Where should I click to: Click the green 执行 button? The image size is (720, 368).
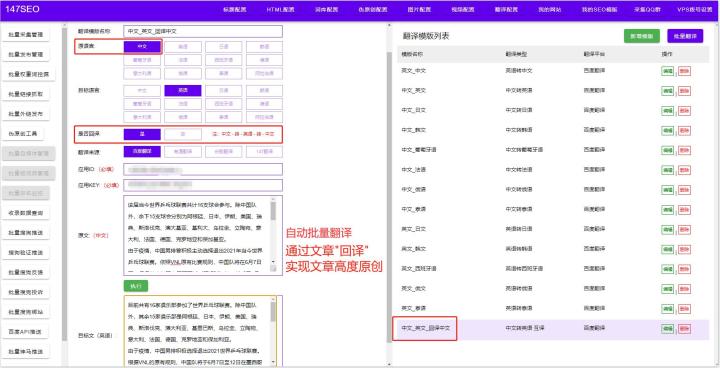[135, 286]
